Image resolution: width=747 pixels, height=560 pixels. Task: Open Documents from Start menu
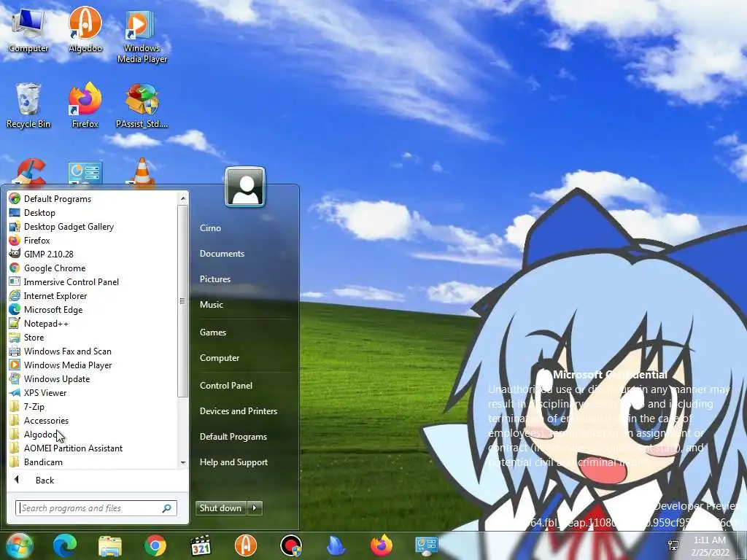pyautogui.click(x=222, y=254)
